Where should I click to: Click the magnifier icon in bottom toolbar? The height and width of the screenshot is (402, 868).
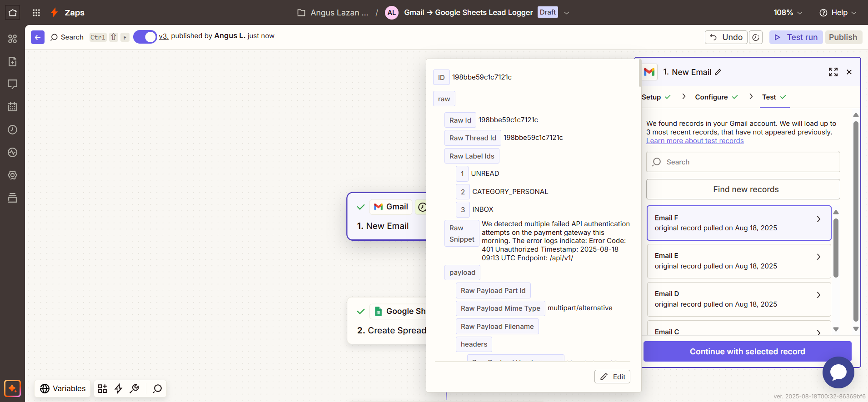(x=157, y=388)
